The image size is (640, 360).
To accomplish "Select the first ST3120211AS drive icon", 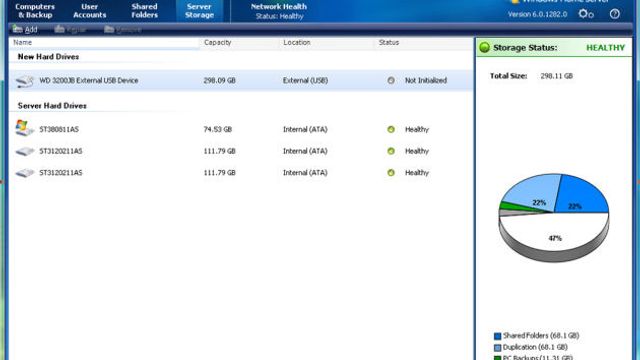I will pyautogui.click(x=24, y=151).
